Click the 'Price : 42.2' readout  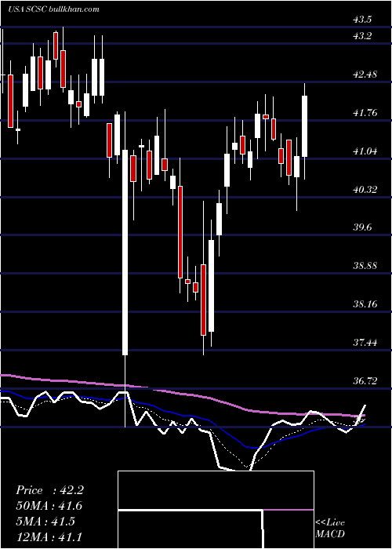pyautogui.click(x=49, y=490)
